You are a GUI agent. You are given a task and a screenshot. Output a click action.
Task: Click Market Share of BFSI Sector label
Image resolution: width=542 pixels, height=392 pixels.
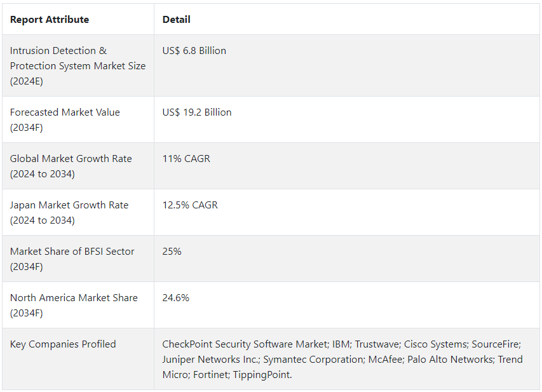(72, 259)
